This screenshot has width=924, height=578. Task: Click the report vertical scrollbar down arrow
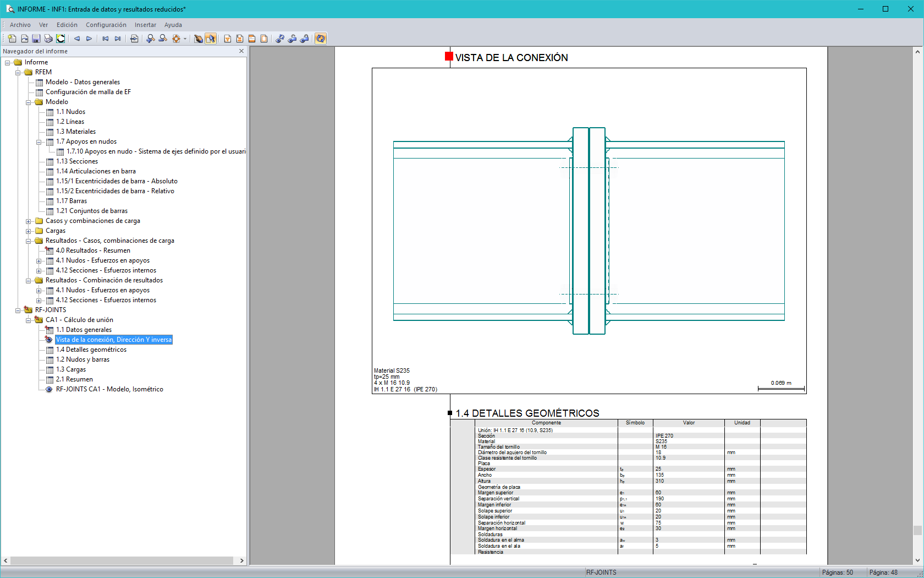(x=917, y=560)
